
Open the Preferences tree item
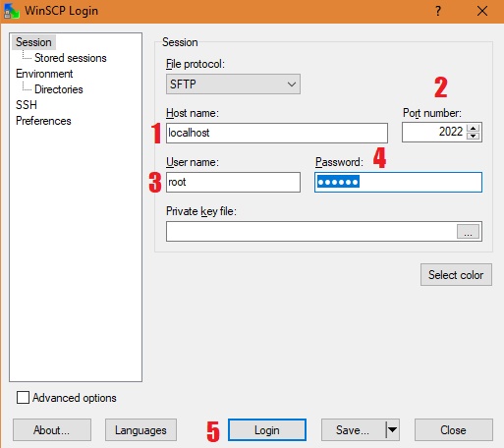coord(43,121)
